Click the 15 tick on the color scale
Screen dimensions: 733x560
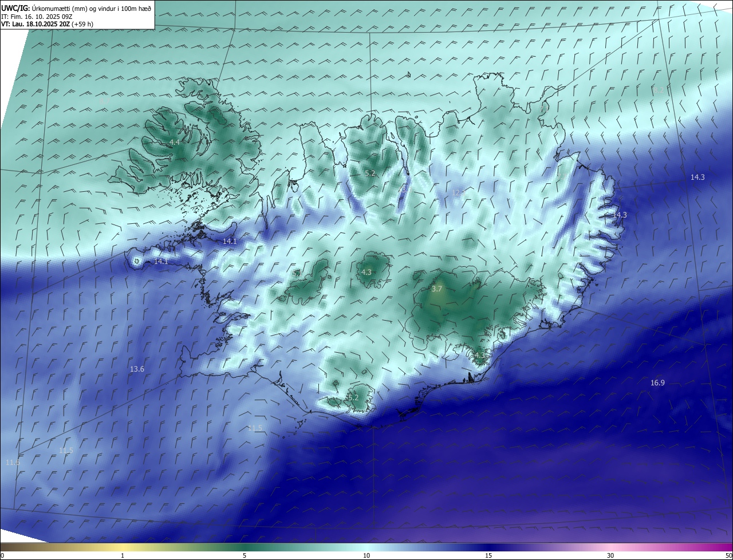pyautogui.click(x=488, y=556)
